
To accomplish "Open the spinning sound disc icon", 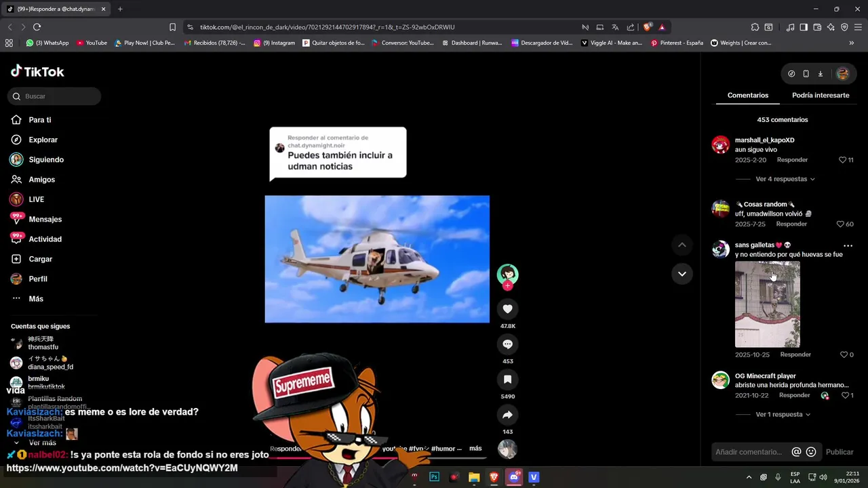I will 507,449.
